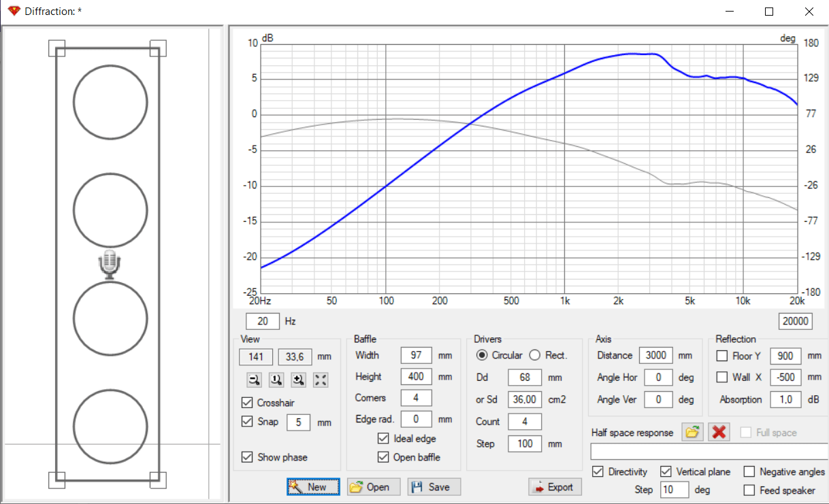Click the view X coordinate box 141
This screenshot has width=829, height=504.
tap(256, 356)
